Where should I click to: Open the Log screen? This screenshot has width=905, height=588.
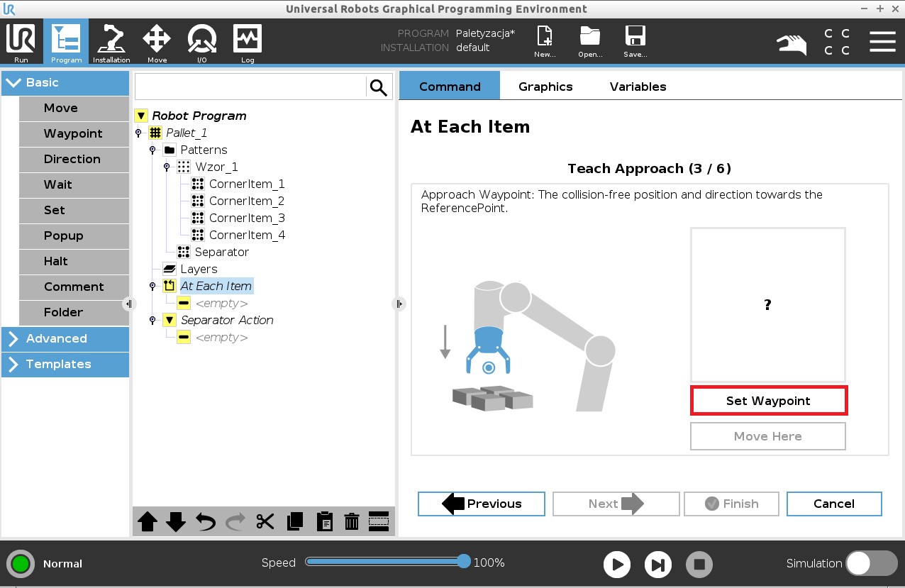click(248, 42)
